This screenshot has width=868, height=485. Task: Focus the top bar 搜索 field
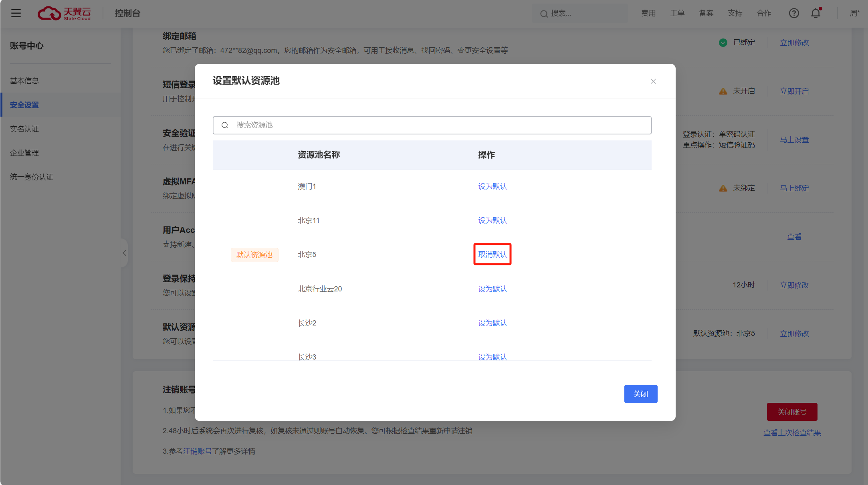[x=579, y=13]
